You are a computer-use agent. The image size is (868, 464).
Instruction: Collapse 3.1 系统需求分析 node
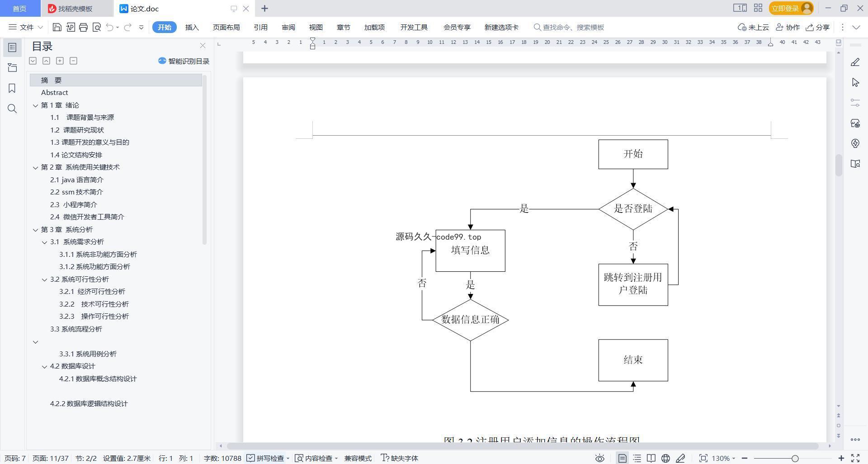coord(44,242)
